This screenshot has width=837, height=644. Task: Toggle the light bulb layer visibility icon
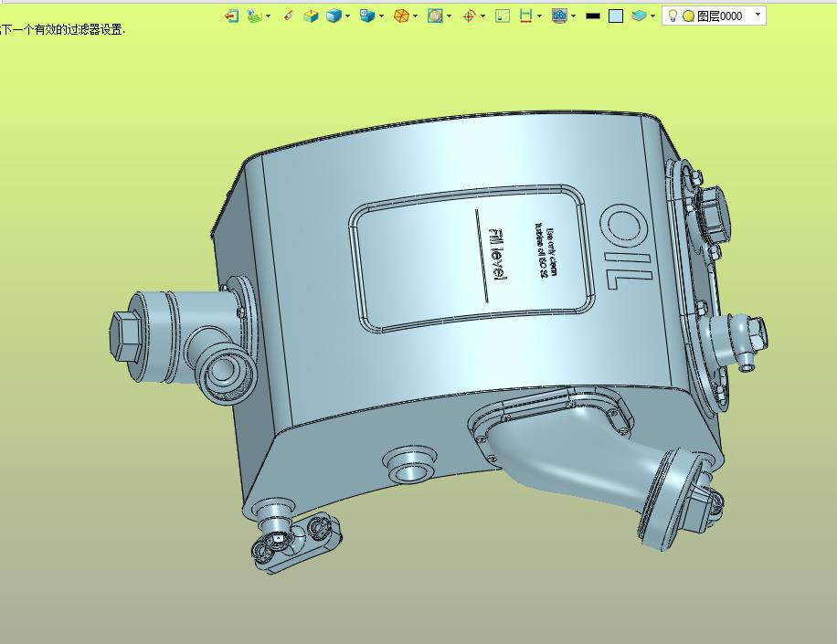tap(673, 16)
